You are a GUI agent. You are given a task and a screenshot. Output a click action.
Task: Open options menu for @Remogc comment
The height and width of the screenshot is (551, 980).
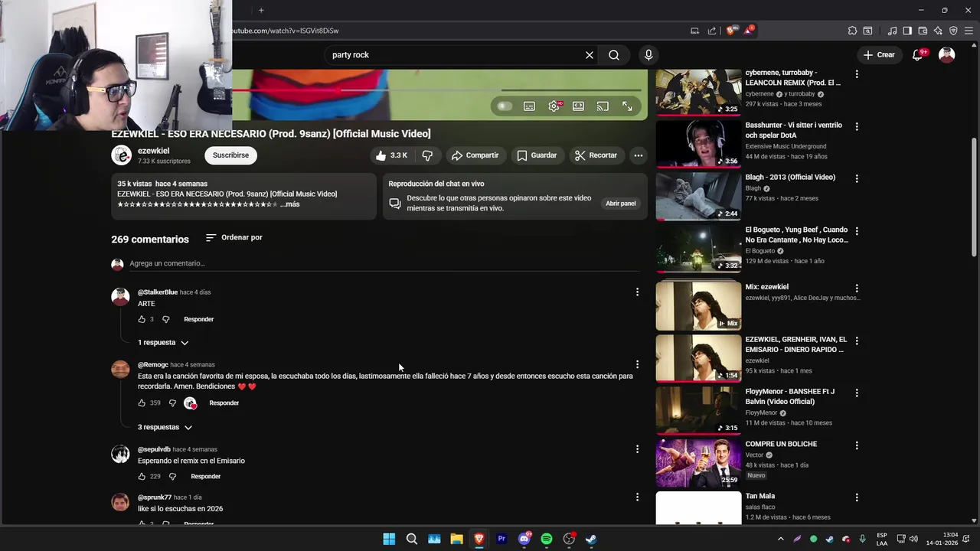pos(637,364)
